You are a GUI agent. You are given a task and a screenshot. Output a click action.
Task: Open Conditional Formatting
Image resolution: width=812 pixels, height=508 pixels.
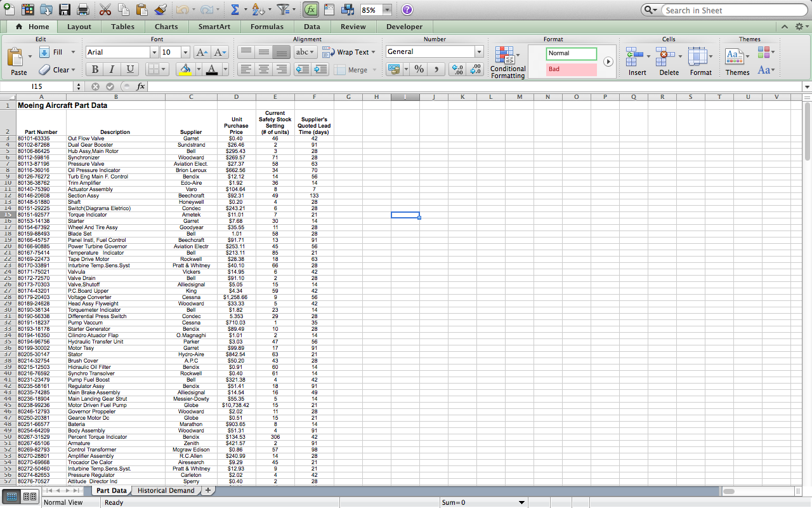coord(507,62)
